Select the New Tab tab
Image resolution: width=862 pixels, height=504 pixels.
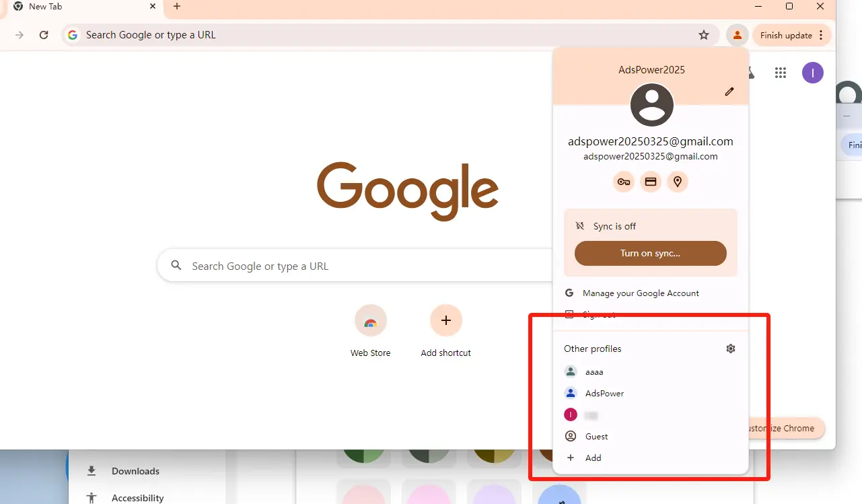click(83, 7)
